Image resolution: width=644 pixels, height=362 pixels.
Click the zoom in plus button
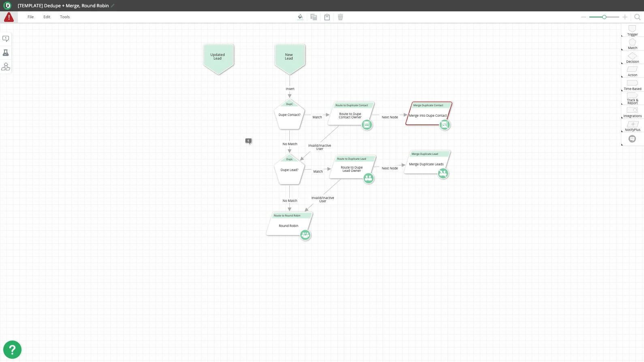625,17
